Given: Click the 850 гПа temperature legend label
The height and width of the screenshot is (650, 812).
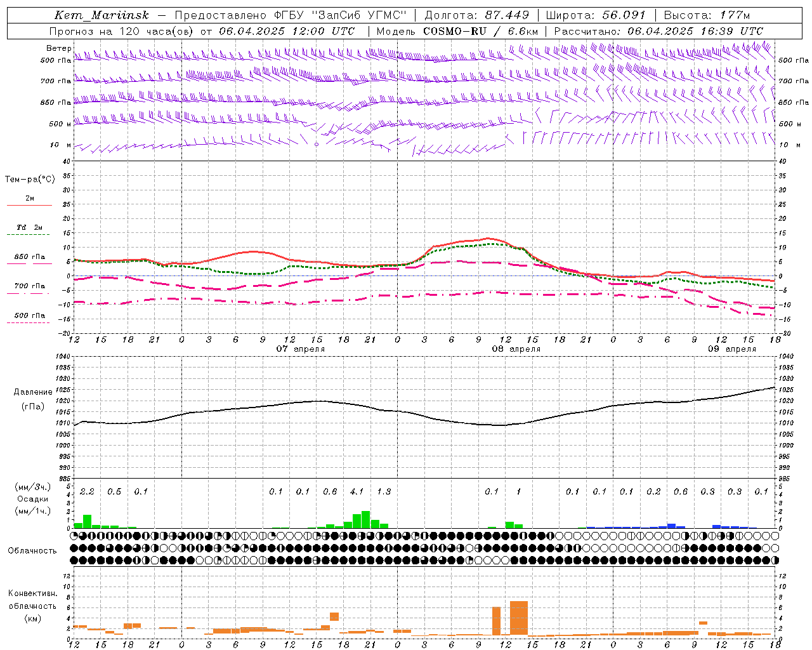Looking at the screenshot, I should (x=30, y=257).
